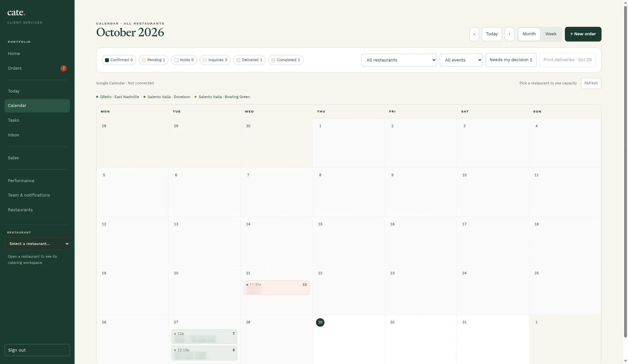Click Salento Italia Donelson legend item

point(167,97)
